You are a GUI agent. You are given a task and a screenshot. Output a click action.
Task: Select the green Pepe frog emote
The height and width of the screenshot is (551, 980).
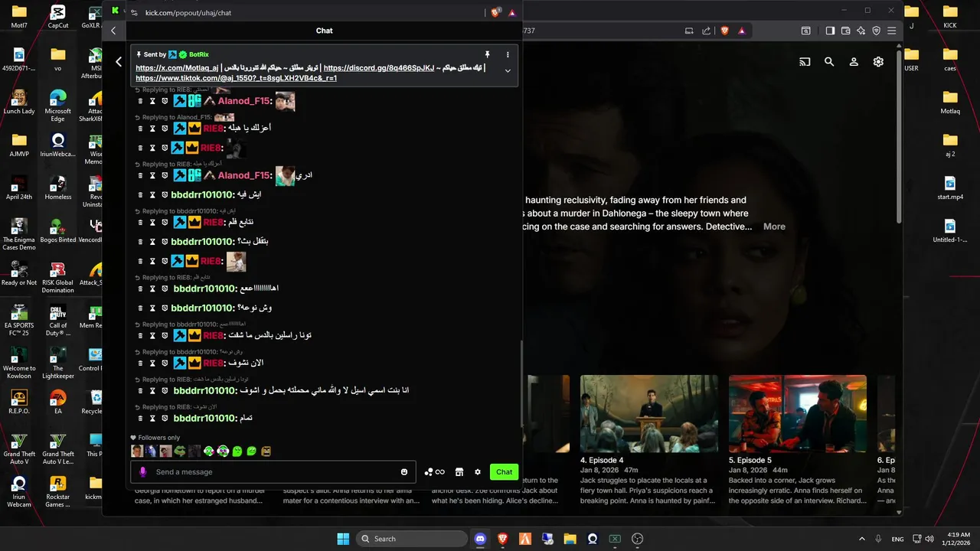click(179, 452)
